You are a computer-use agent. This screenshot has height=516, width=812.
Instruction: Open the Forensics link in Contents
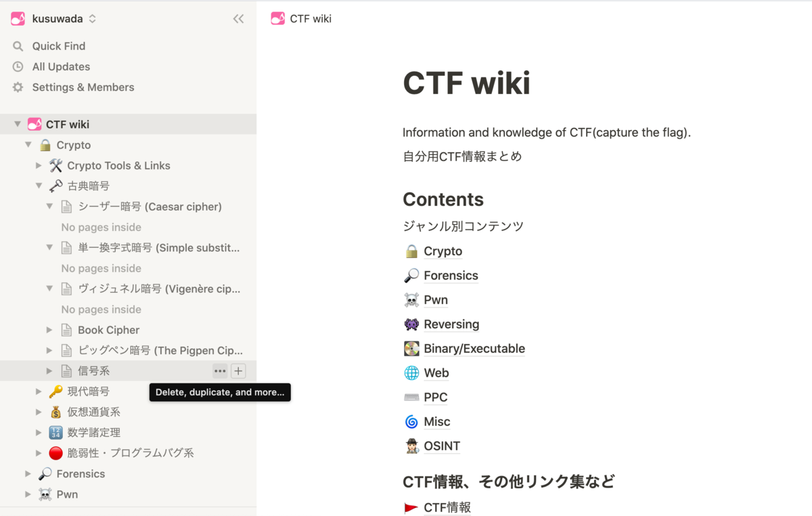pos(451,276)
